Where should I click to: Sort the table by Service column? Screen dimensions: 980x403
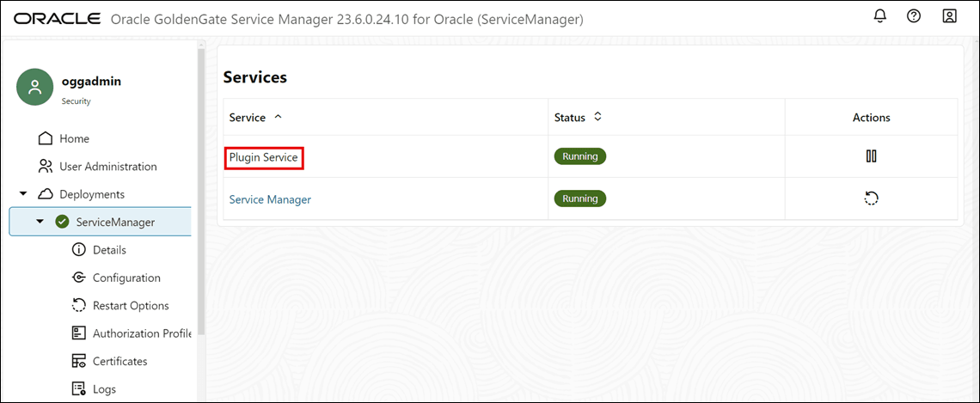(x=279, y=117)
